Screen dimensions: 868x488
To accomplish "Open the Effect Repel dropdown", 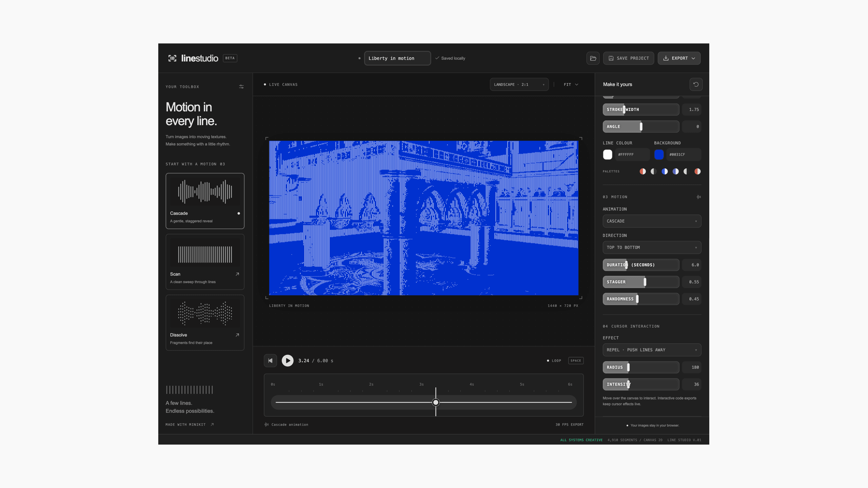I will click(652, 350).
